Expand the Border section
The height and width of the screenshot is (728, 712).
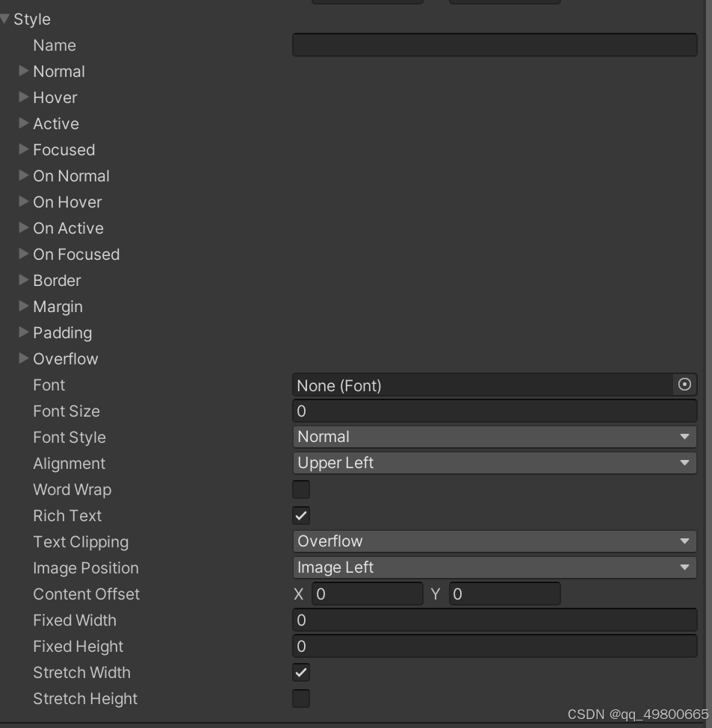[23, 280]
